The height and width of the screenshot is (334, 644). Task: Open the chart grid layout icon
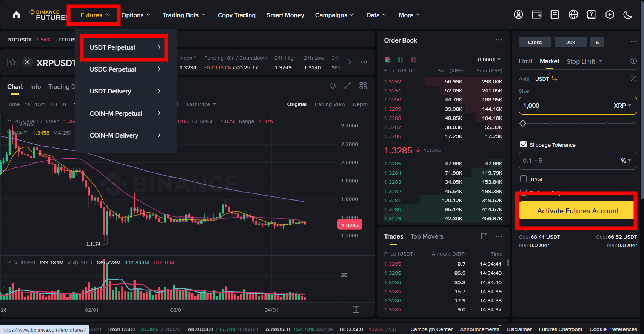tap(363, 86)
